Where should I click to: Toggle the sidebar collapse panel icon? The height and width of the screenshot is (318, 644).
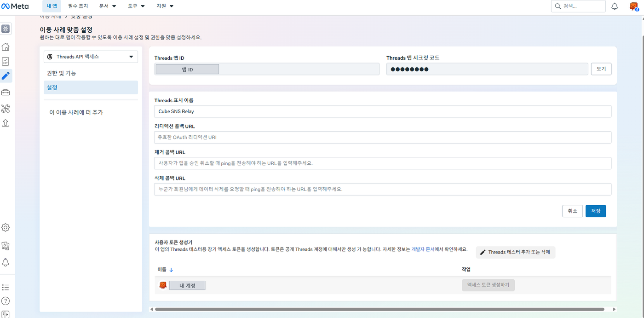6,314
